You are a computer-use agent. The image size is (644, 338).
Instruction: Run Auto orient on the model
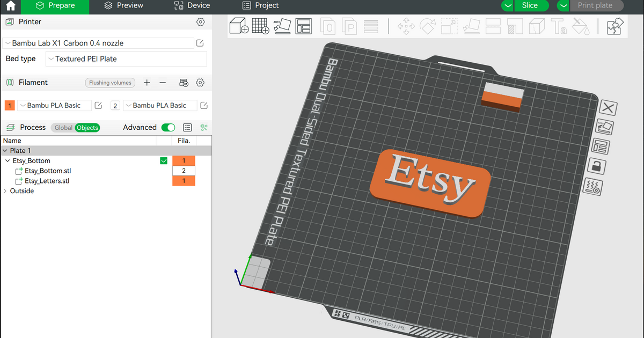(x=282, y=26)
